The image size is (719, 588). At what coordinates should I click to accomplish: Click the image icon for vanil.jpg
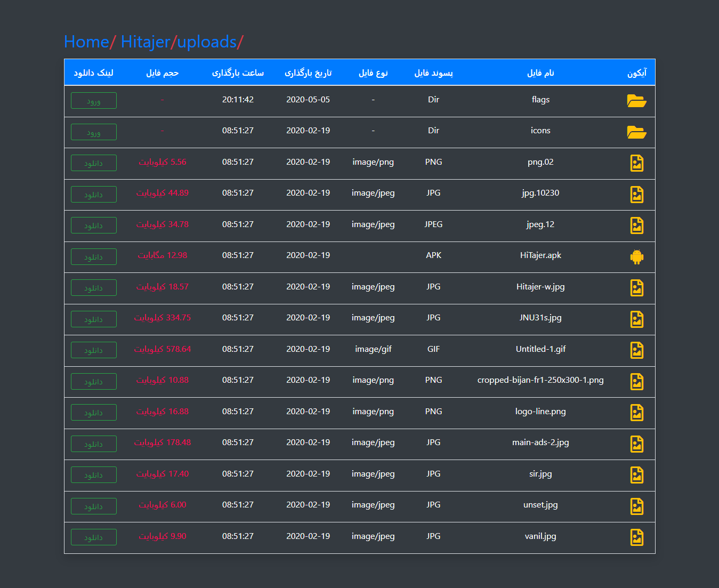(x=637, y=537)
